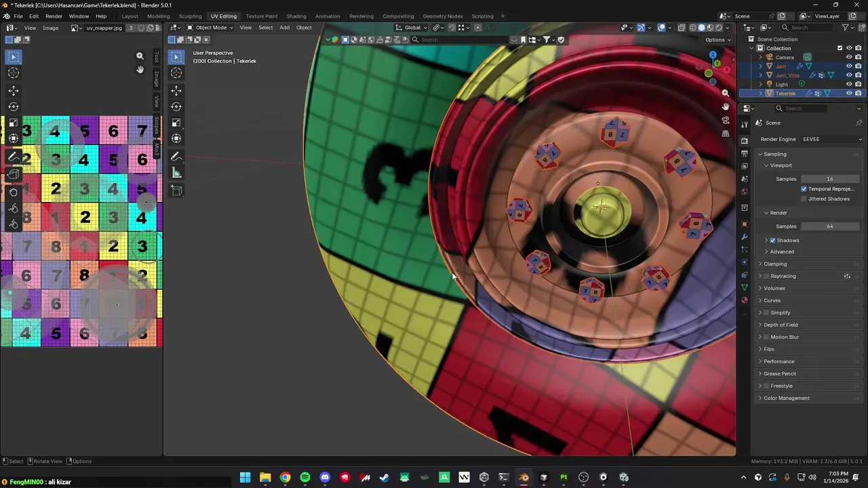Select the Move tool in 3D viewport
Viewport: 868px width, 488px height.
[176, 90]
